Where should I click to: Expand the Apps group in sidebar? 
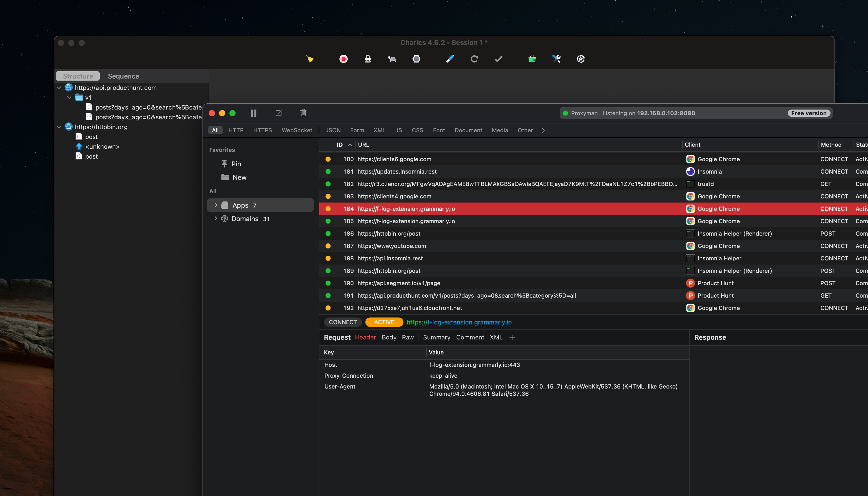click(x=216, y=205)
